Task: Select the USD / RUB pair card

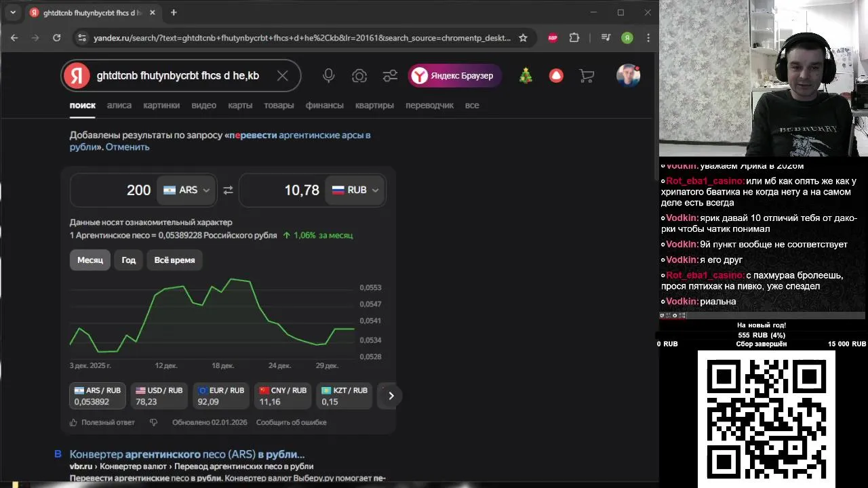Action: pos(159,396)
